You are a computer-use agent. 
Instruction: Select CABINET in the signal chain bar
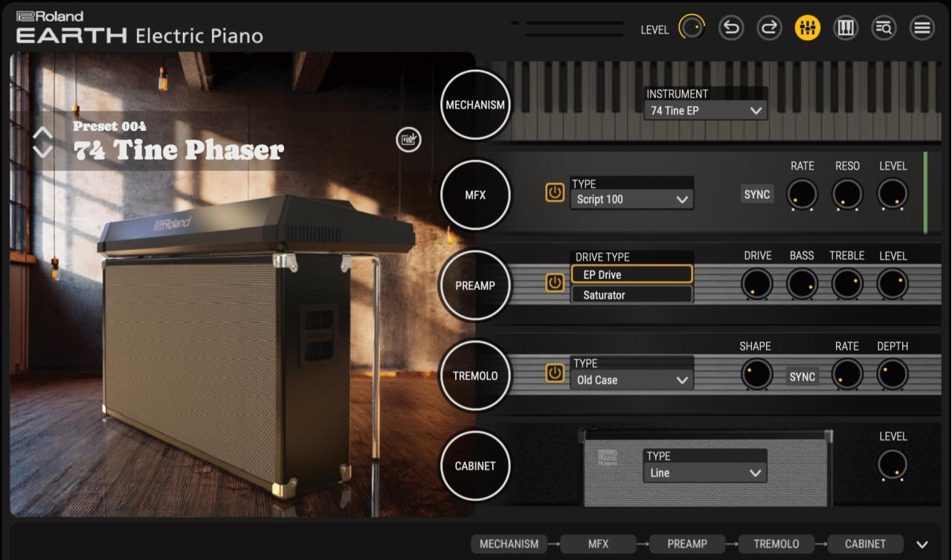coord(866,544)
